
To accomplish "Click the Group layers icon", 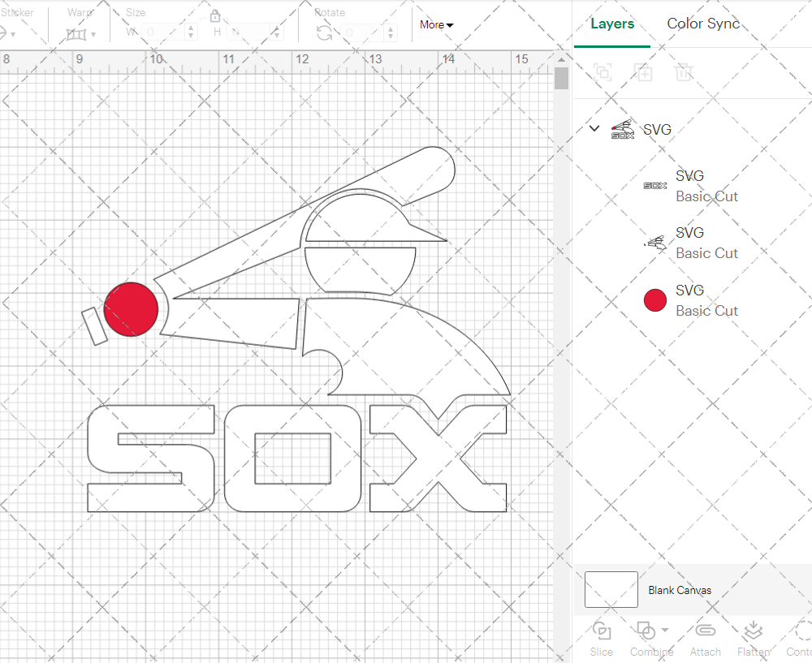I will 603,72.
